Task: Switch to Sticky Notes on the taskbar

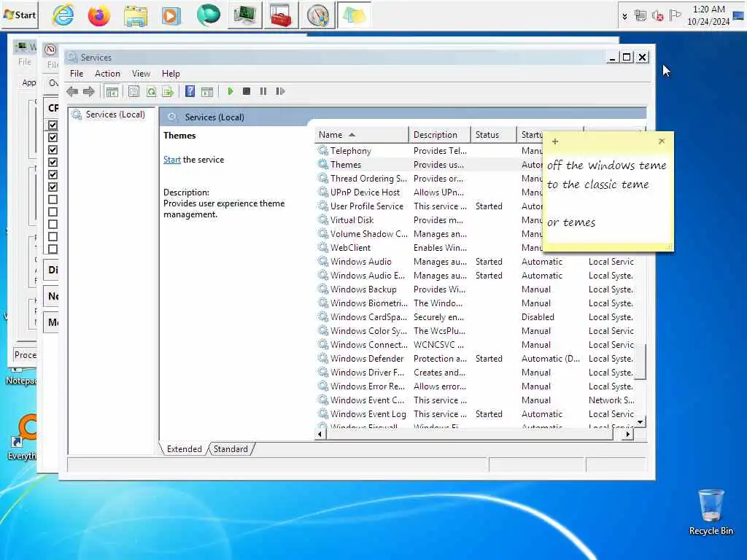Action: tap(354, 15)
